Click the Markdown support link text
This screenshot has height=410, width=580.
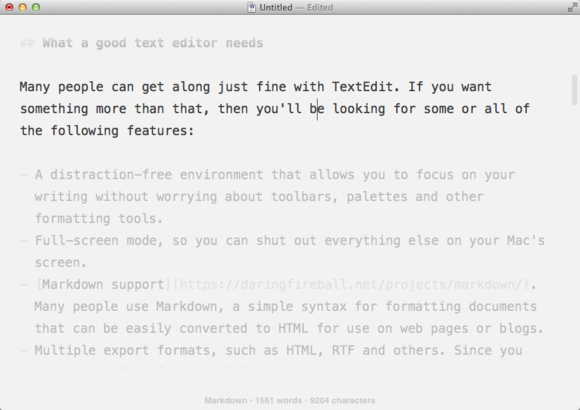point(103,284)
